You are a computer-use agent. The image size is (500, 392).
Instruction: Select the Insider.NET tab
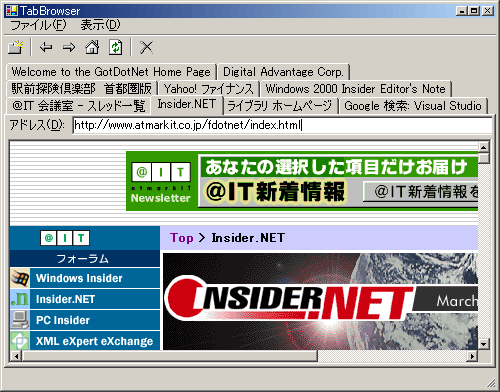[187, 104]
